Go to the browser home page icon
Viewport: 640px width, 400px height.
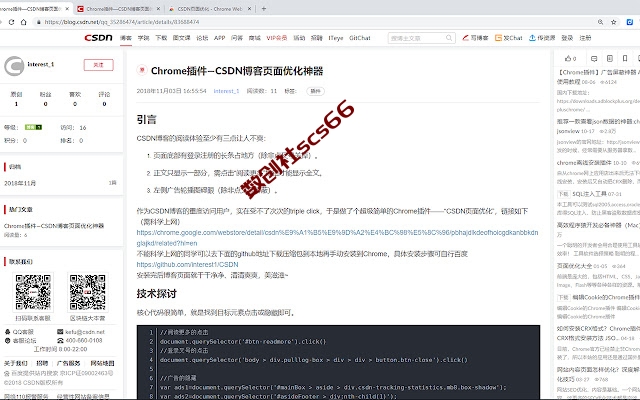point(24,22)
